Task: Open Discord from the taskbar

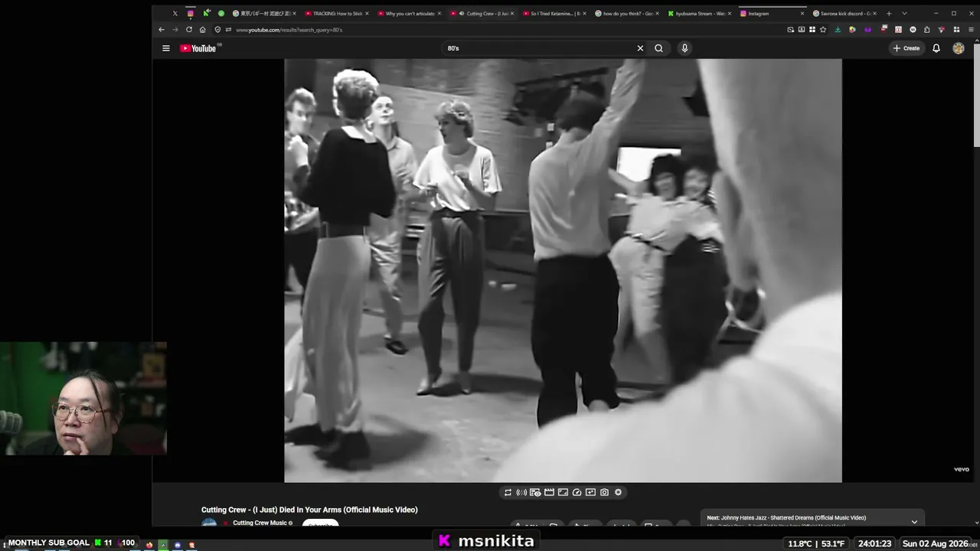Action: 177,545
